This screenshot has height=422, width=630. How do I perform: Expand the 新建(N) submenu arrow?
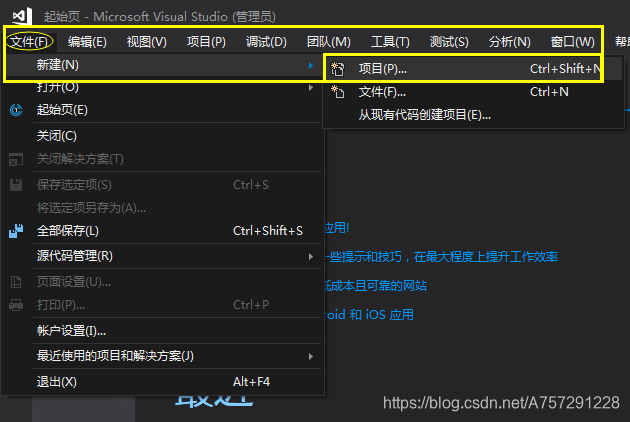point(311,65)
